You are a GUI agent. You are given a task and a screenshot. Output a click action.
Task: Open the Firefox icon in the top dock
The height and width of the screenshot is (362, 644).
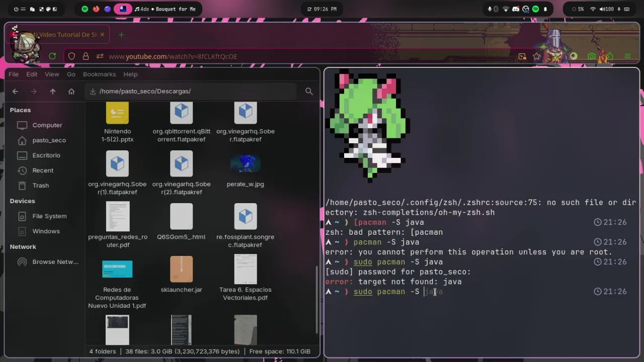tap(96, 9)
